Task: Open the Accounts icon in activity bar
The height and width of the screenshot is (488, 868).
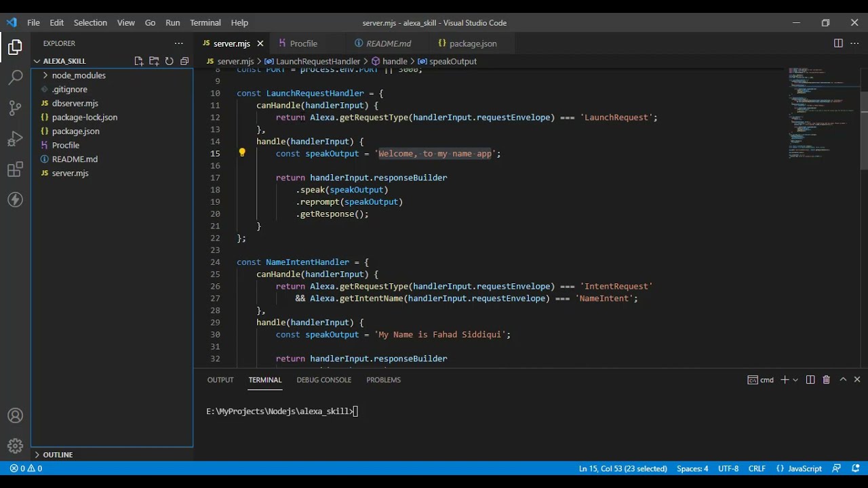Action: [x=15, y=415]
